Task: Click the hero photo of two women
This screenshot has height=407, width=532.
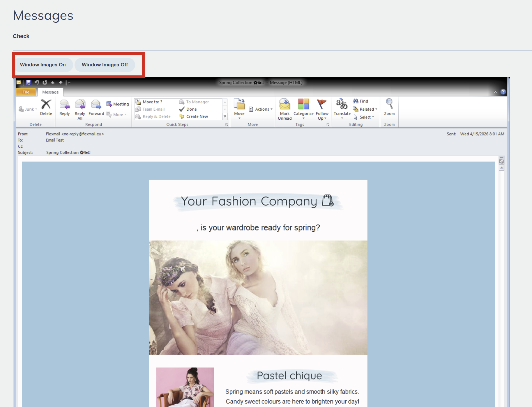Action: [x=258, y=298]
